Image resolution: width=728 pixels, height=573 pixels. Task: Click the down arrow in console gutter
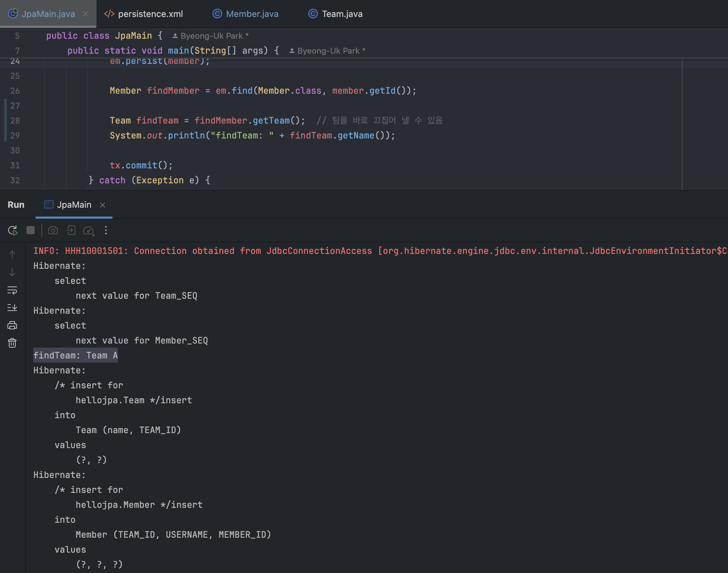click(x=12, y=272)
